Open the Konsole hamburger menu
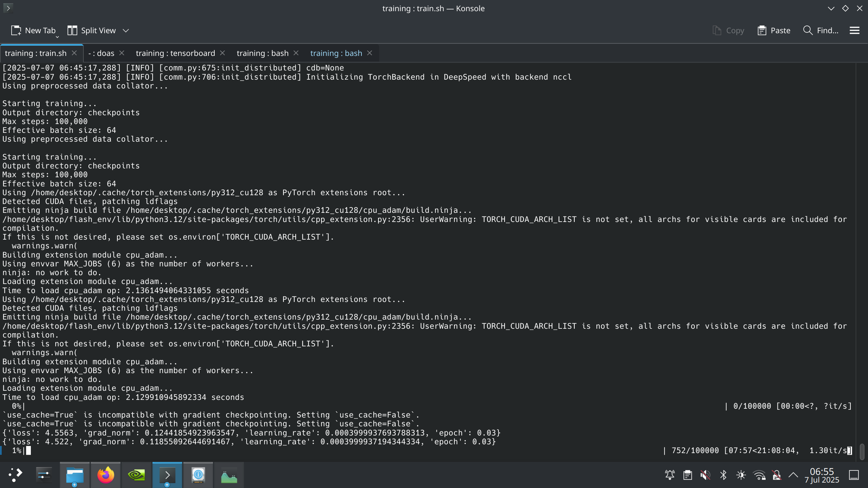The width and height of the screenshot is (868, 488). click(854, 30)
